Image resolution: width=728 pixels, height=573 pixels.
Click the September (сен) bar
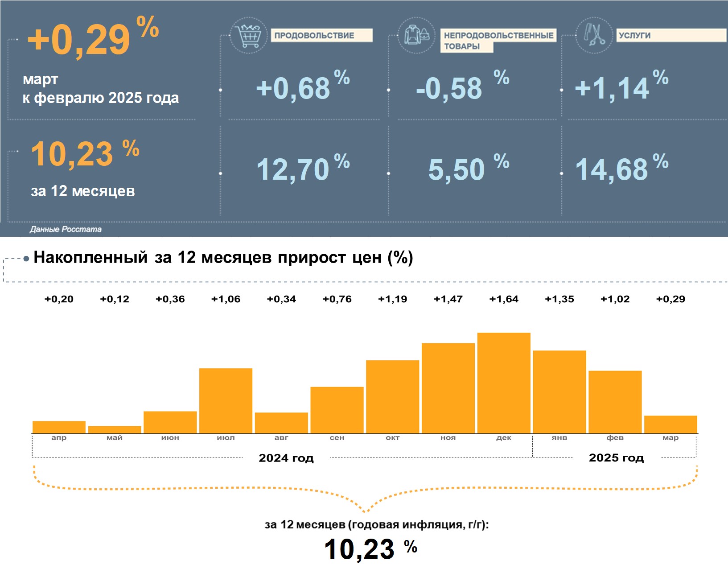[x=337, y=410]
